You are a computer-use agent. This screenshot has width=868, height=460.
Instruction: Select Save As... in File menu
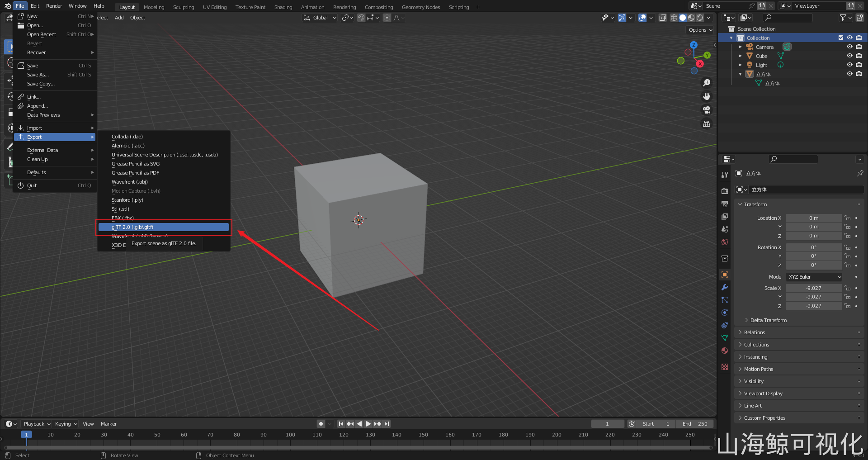pos(55,75)
